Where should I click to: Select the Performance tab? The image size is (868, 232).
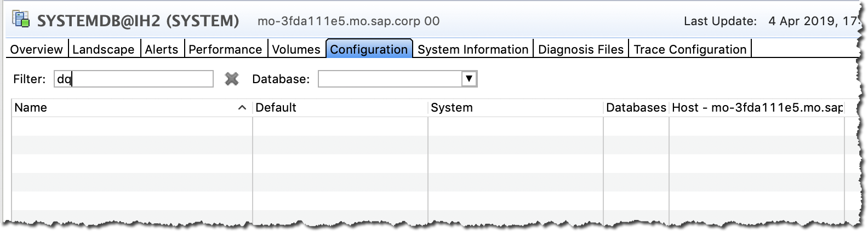pos(225,49)
